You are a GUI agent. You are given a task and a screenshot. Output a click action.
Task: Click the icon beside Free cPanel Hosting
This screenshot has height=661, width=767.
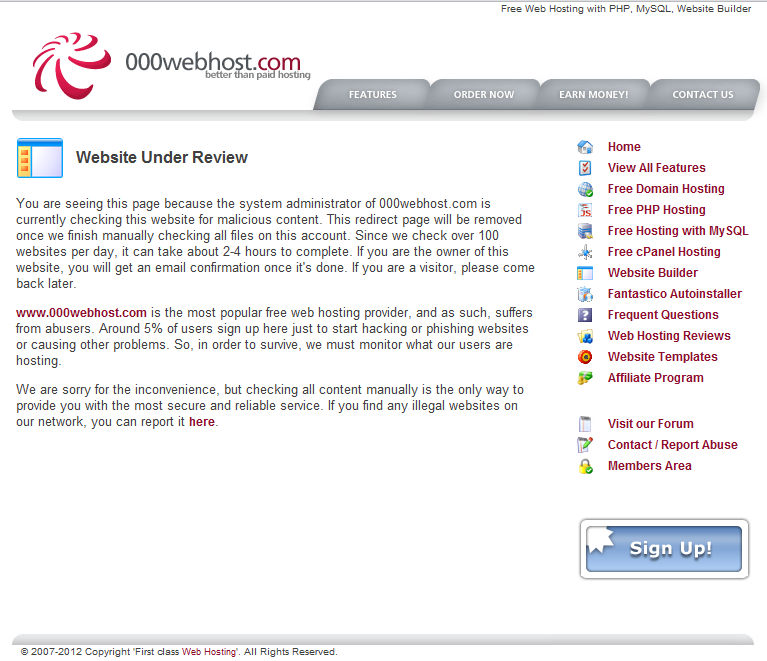(x=585, y=252)
